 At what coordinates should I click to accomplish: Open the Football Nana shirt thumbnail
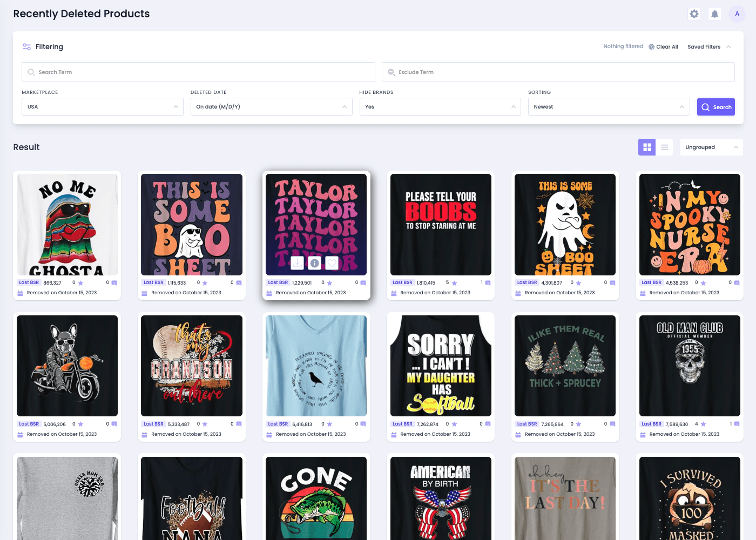[x=192, y=498]
